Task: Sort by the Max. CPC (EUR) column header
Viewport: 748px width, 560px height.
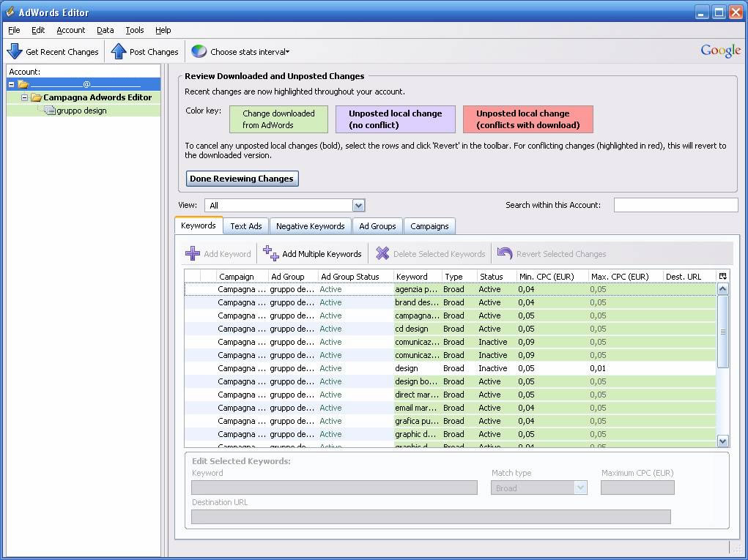Action: tap(626, 277)
